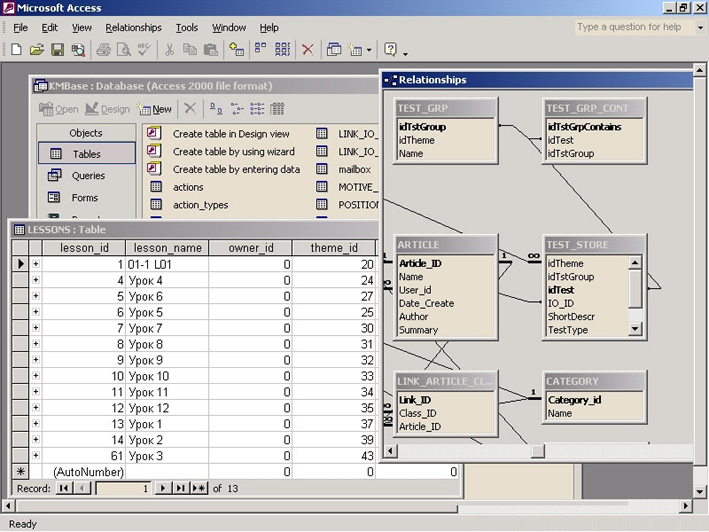This screenshot has width=709, height=532.
Task: Open the Tools menu
Action: tap(187, 28)
